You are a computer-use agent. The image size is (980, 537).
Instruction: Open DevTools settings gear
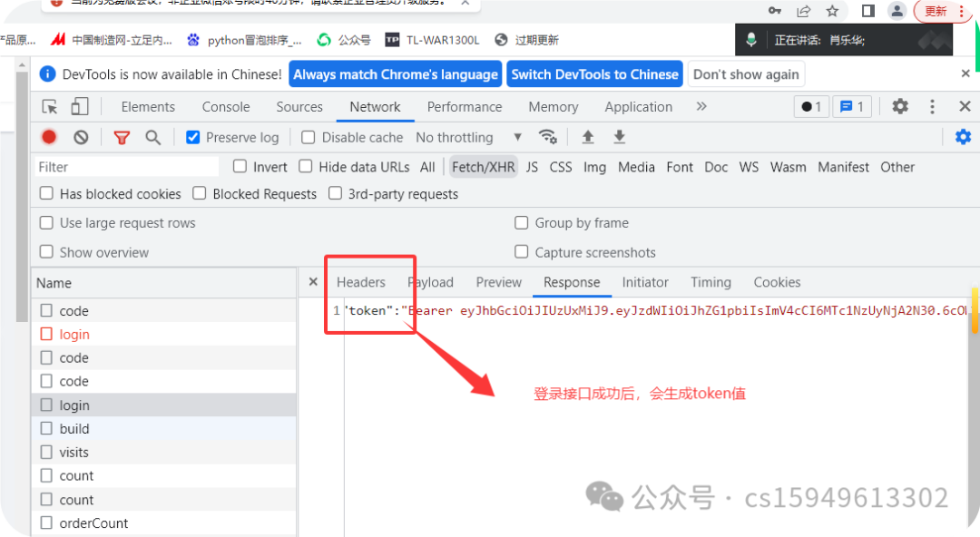coord(900,106)
